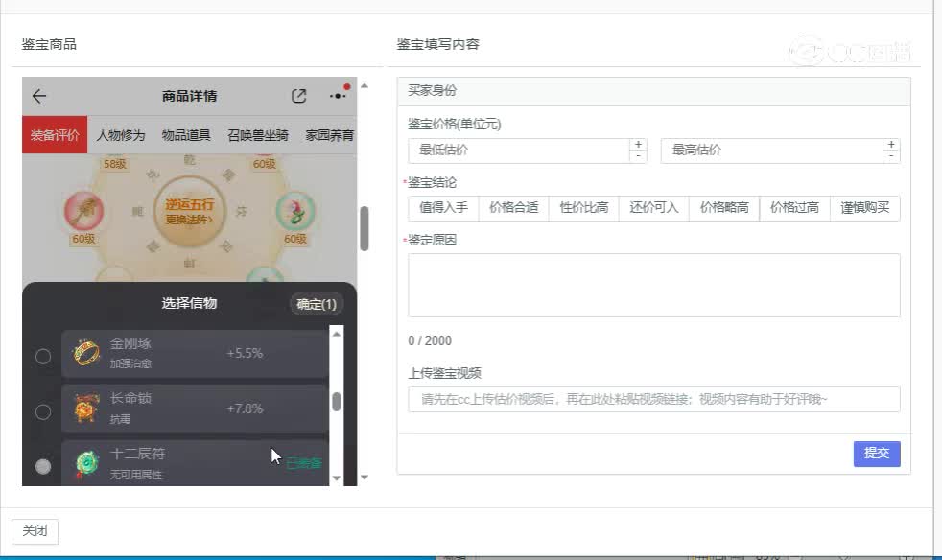942x560 pixels.
Task: Click inside the 鉴定原因 text area
Action: [653, 283]
